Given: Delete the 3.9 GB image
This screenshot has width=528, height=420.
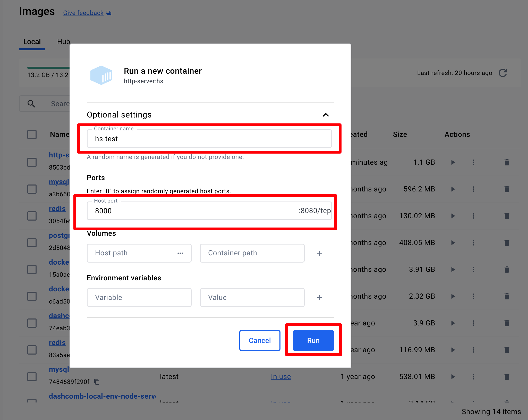Looking at the screenshot, I should [x=507, y=323].
